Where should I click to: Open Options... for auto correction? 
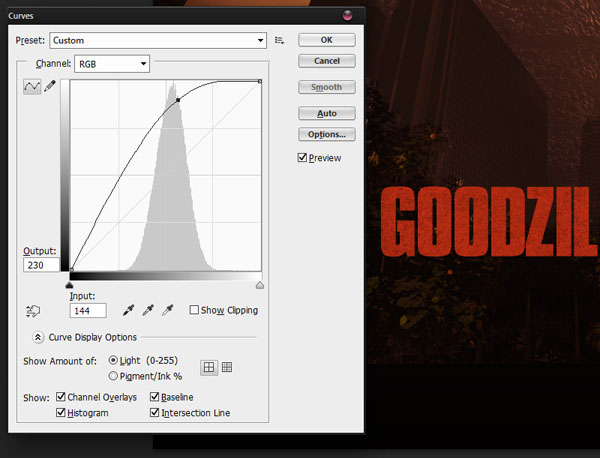click(327, 134)
